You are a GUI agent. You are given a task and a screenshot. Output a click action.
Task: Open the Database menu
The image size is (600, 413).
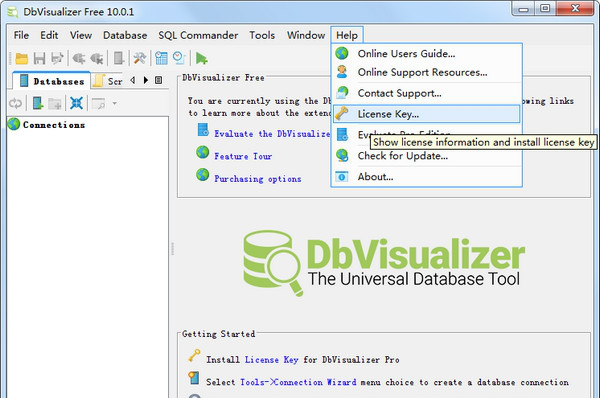125,35
